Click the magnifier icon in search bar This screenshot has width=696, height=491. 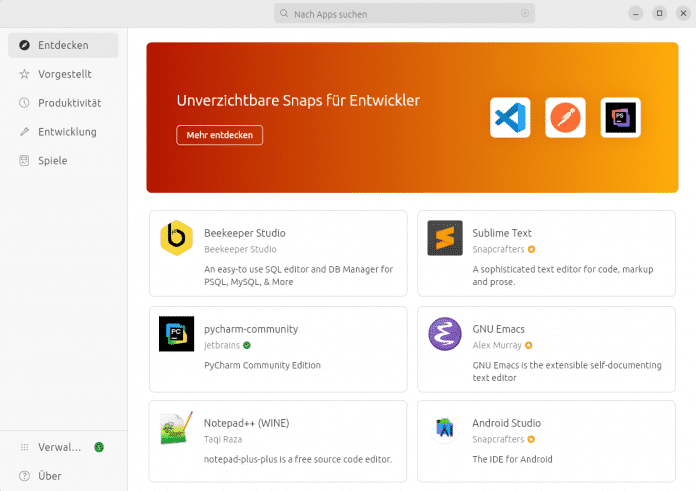coord(284,13)
